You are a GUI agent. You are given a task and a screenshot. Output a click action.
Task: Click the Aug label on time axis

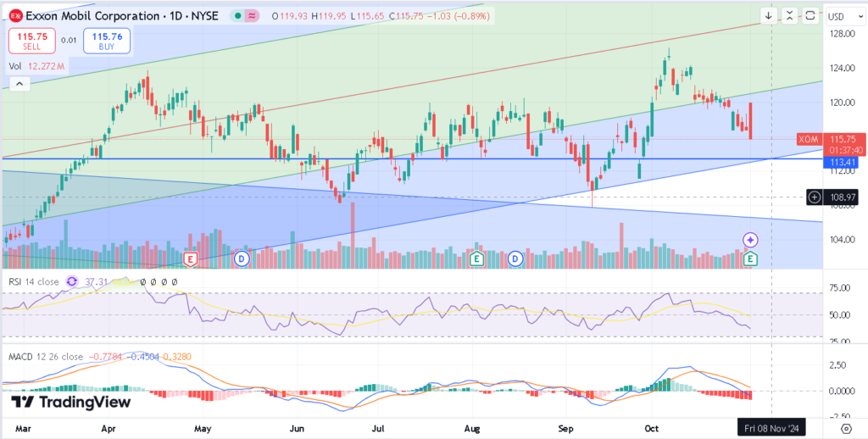[471, 429]
